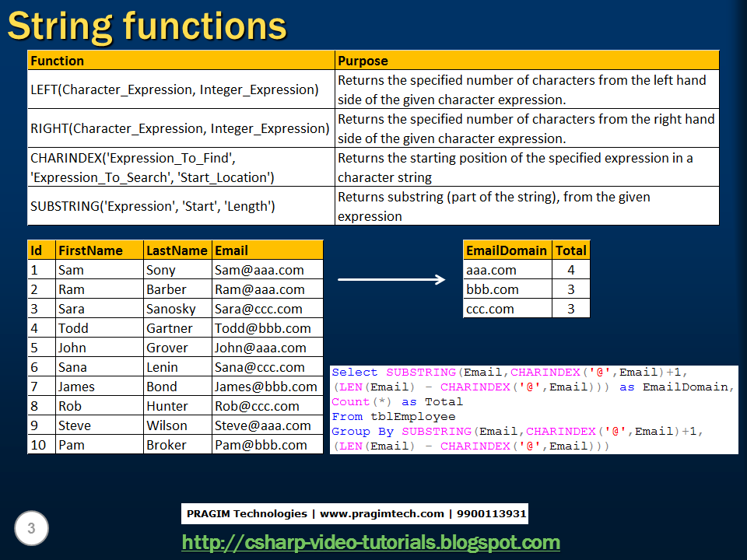Select the 'Barber' last name cell
This screenshot has height=560, width=747.
(177, 289)
